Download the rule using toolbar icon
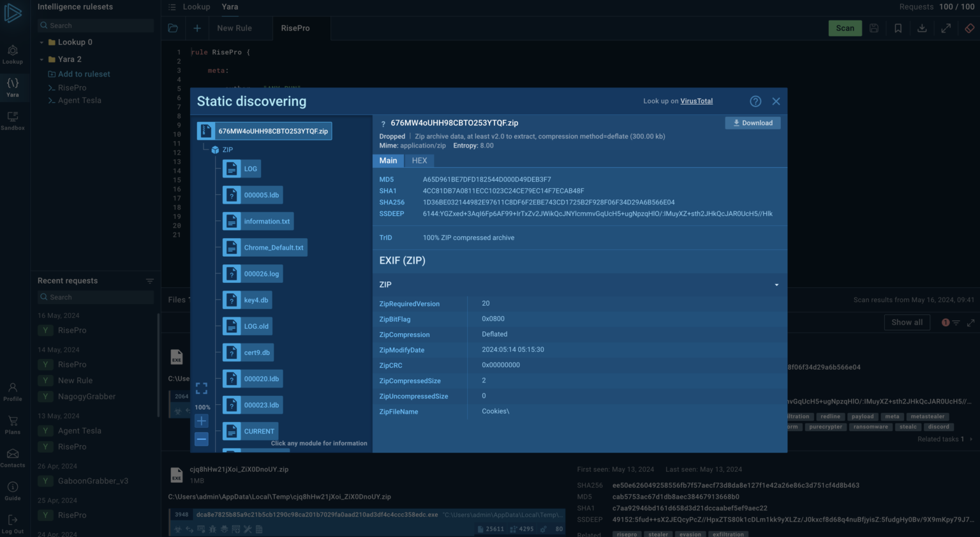This screenshot has width=980, height=537. [922, 28]
